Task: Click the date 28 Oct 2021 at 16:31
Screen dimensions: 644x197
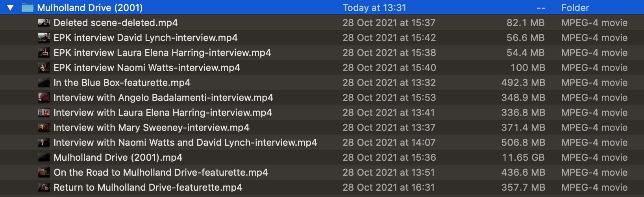Action: pyautogui.click(x=389, y=187)
